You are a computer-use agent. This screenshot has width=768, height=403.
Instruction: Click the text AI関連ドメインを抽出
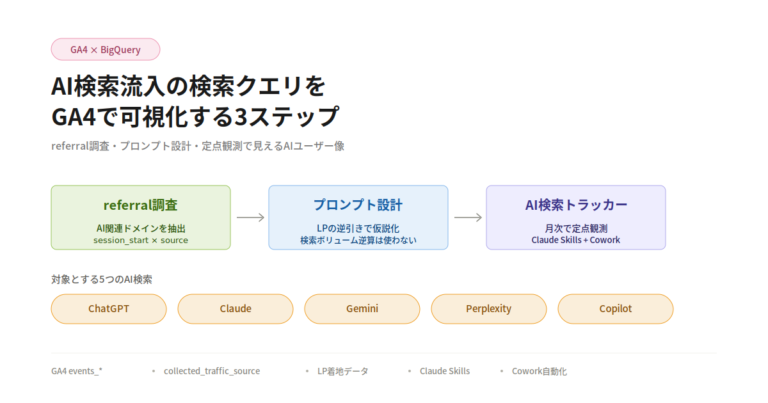(x=141, y=228)
